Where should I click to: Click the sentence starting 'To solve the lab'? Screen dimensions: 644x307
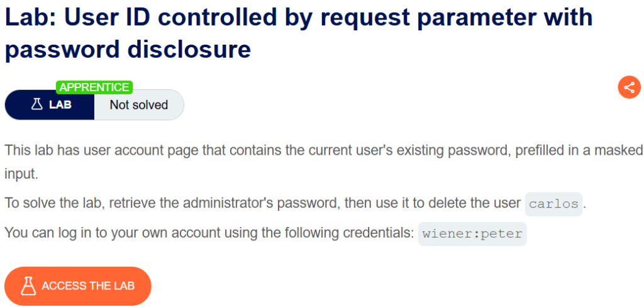pyautogui.click(x=295, y=203)
